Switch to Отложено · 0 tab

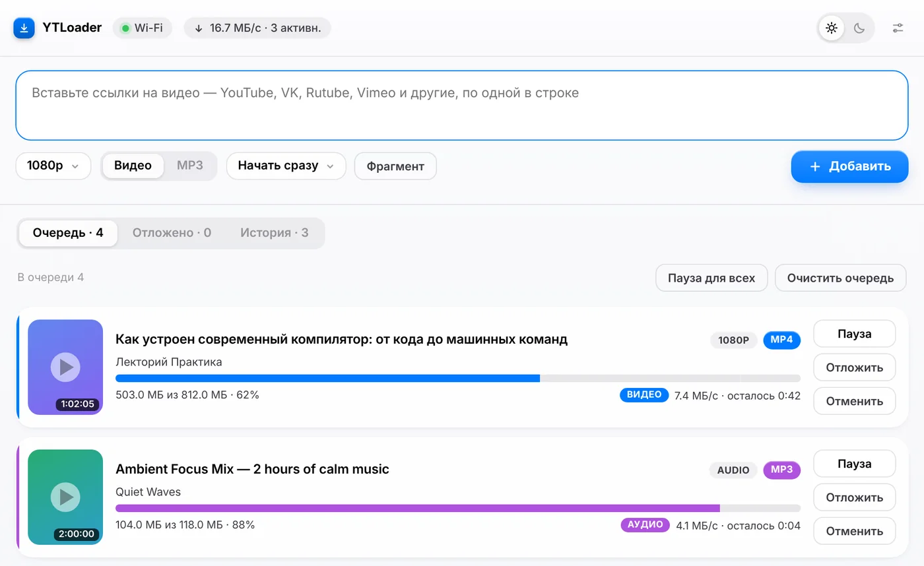point(172,233)
